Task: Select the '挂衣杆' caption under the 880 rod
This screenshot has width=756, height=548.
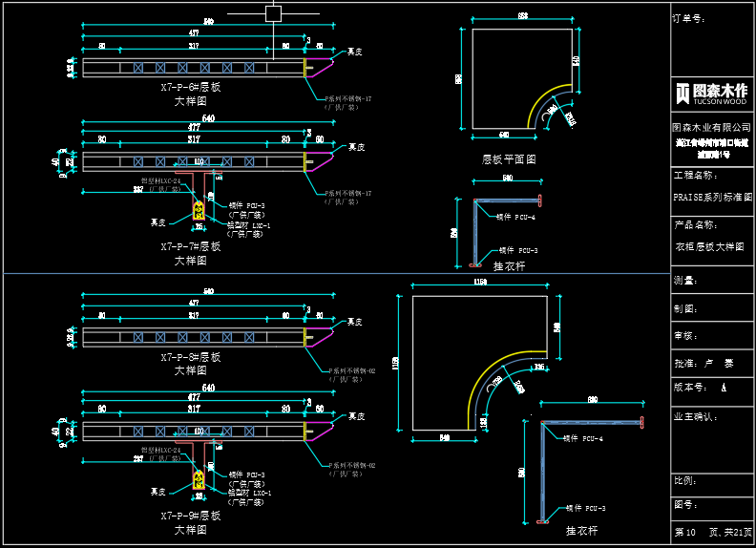Action: 581,531
